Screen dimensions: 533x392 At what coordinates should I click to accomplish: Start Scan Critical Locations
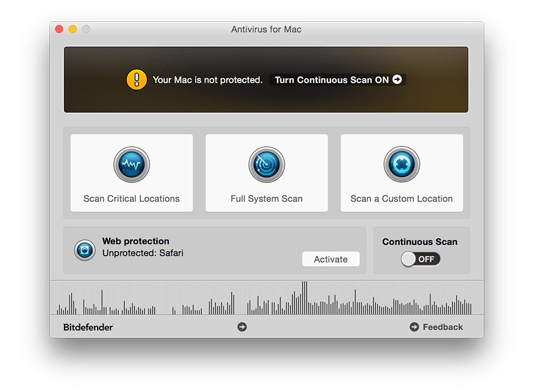131,173
